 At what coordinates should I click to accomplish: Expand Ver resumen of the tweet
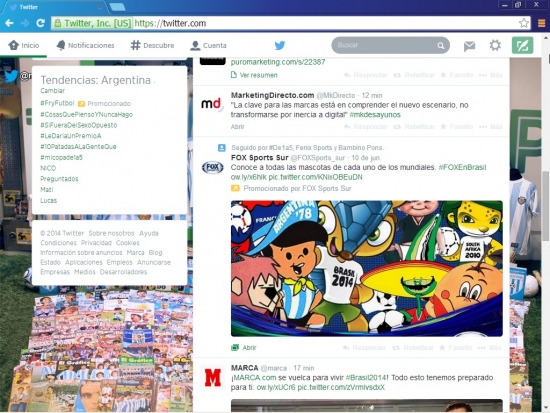(255, 75)
